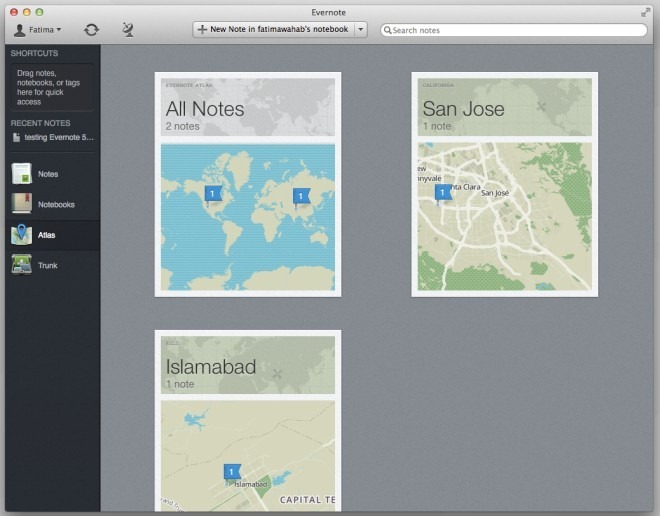
Task: Click the plus icon on New Note button
Action: [202, 29]
